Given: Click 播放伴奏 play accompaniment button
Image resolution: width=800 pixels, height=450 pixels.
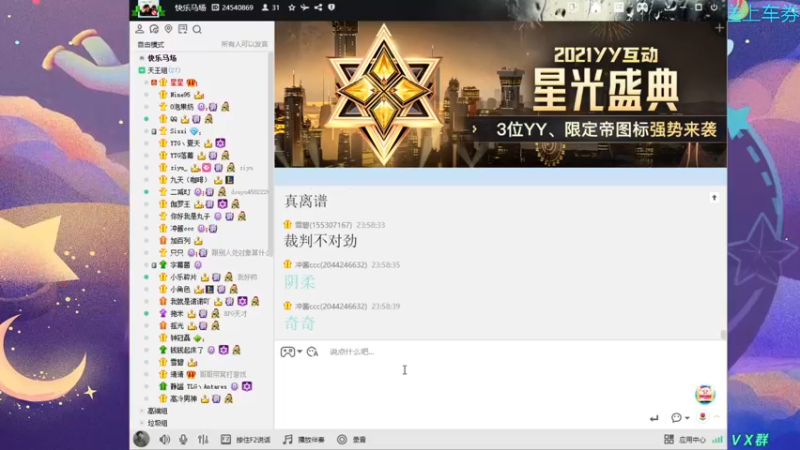Looking at the screenshot, I should 304,439.
